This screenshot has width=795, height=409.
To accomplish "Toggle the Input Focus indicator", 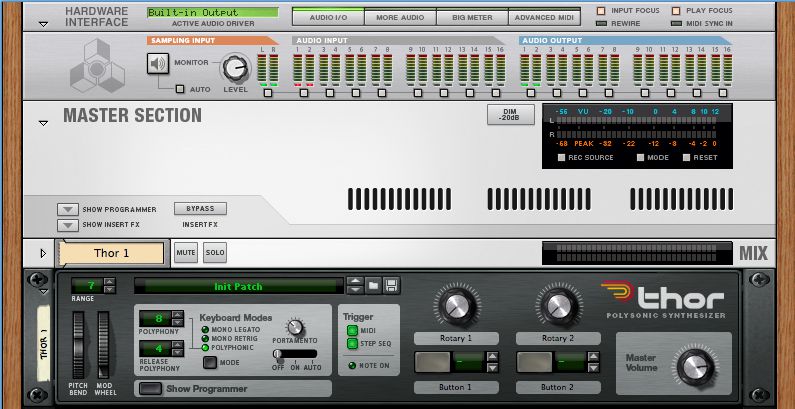I will [x=601, y=11].
